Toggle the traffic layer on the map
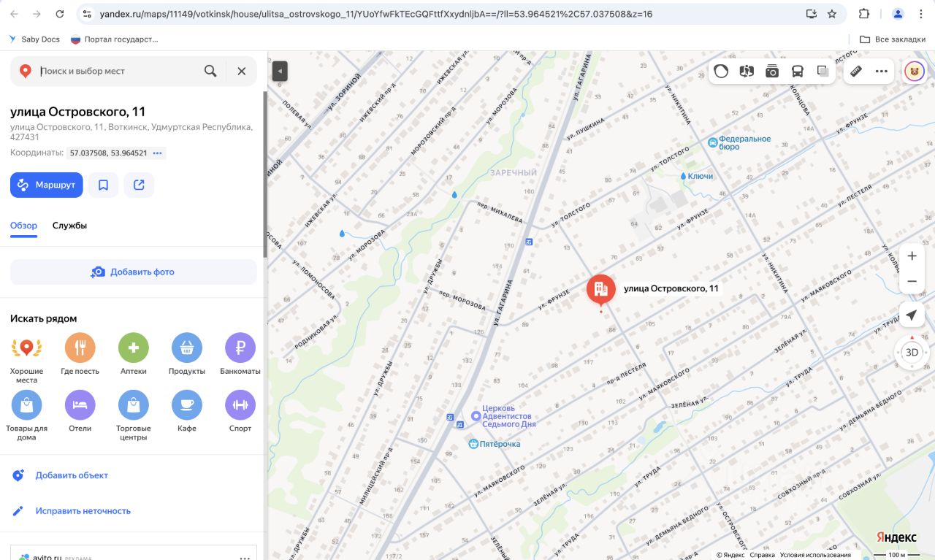This screenshot has width=935, height=560. click(x=721, y=71)
